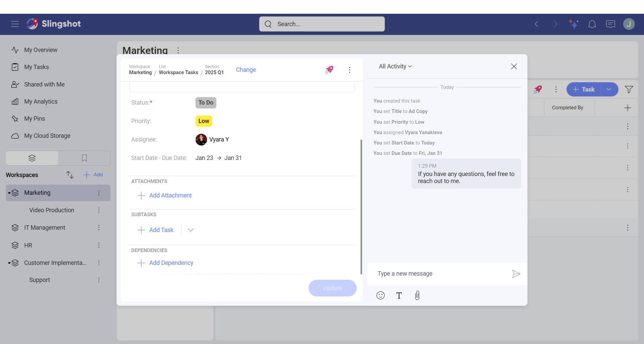Screen dimensions: 644x344
Task: Open the All Activity dropdown
Action: pos(395,66)
